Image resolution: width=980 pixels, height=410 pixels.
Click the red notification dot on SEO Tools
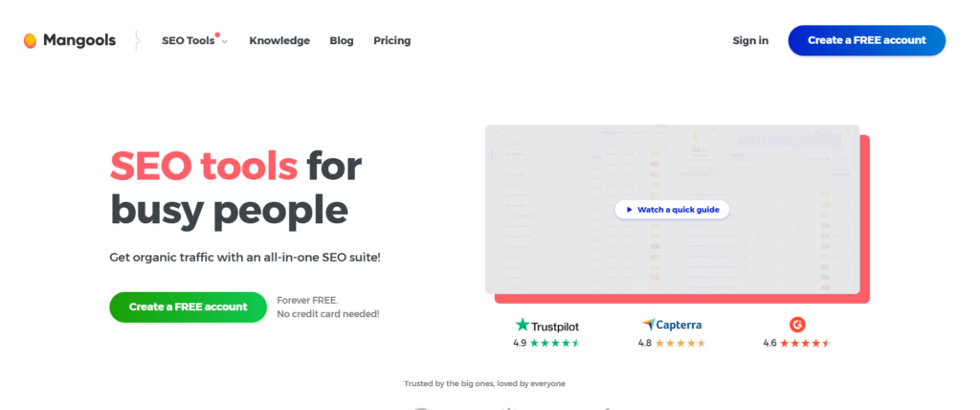point(217,34)
